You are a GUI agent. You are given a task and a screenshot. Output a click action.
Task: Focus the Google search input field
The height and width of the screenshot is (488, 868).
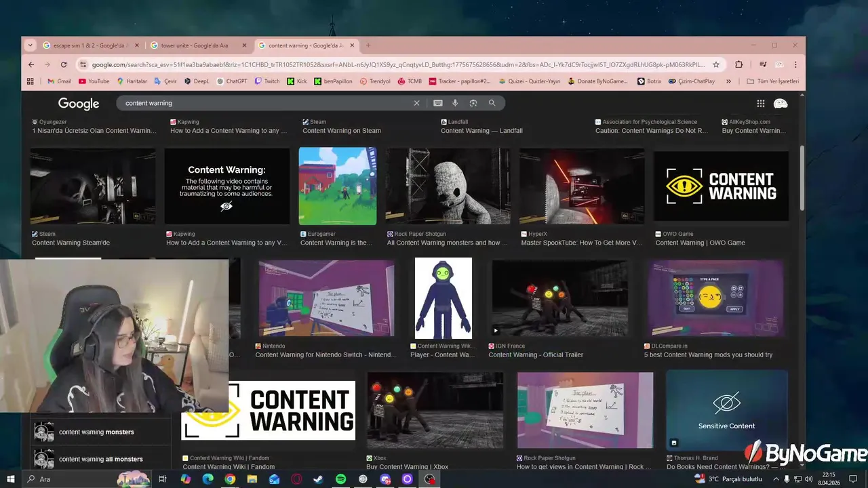(x=266, y=103)
